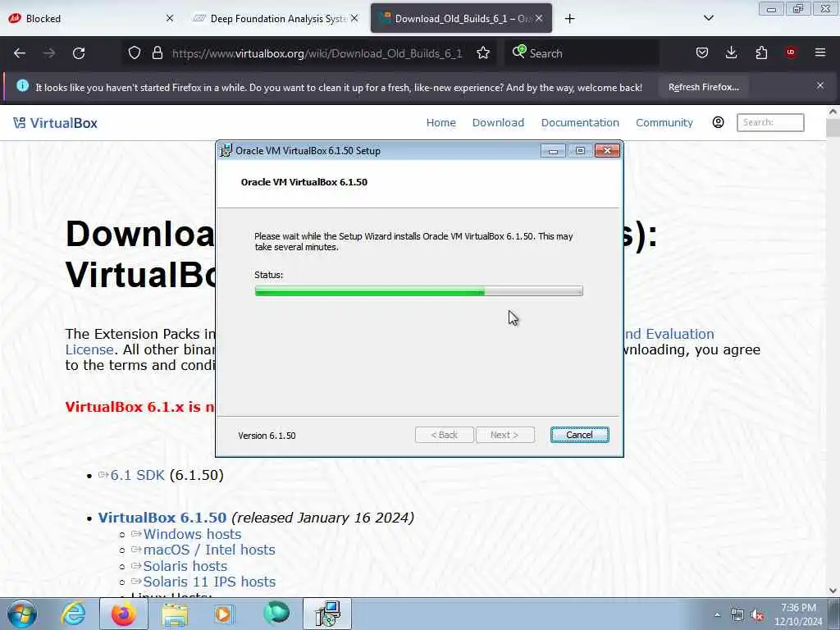Close the Blocked tab
840x630 pixels.
point(169,18)
